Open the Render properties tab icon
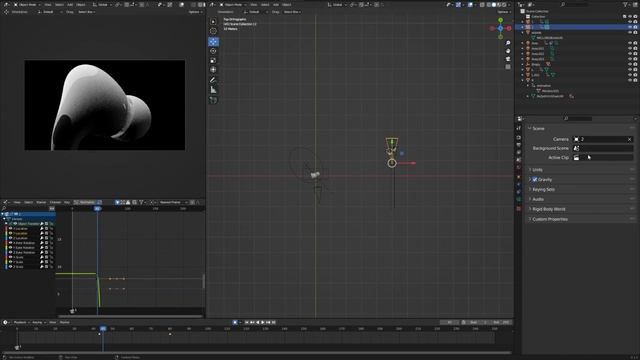This screenshot has height=360, width=640. 519,138
